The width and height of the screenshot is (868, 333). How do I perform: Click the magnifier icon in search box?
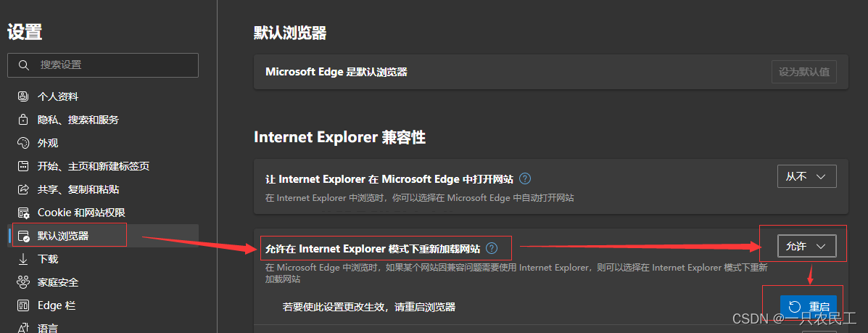24,65
